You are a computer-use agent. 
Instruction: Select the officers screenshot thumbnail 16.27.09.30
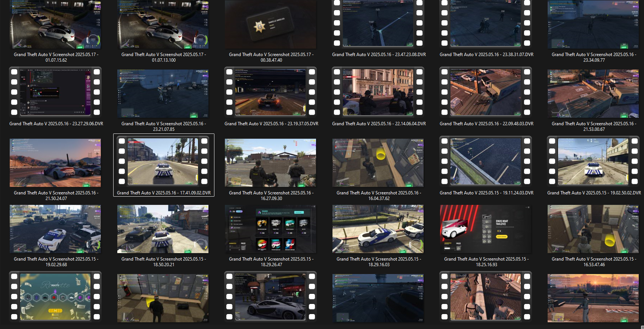pyautogui.click(x=270, y=163)
